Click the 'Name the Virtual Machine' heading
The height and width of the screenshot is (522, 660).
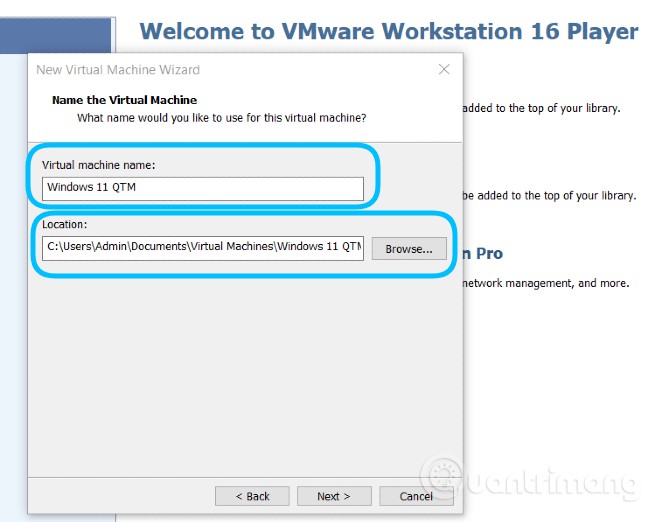125,100
